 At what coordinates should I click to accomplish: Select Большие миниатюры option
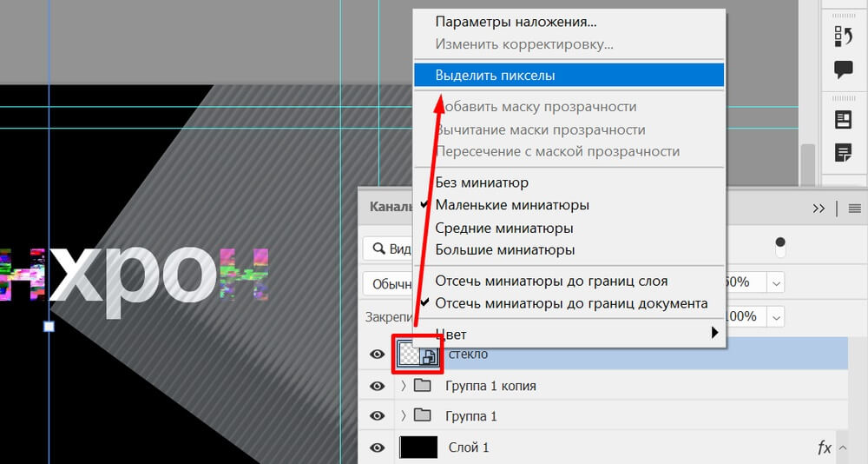pos(505,250)
